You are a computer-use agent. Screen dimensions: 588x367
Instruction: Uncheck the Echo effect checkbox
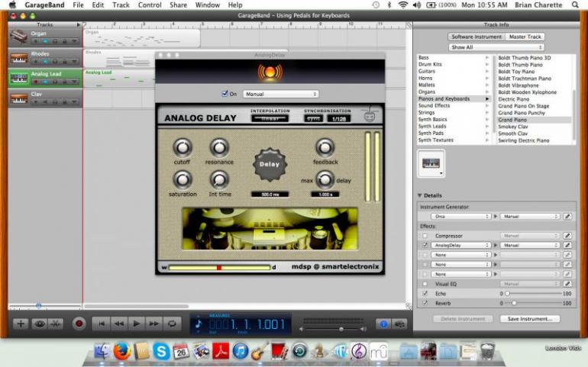tap(425, 294)
